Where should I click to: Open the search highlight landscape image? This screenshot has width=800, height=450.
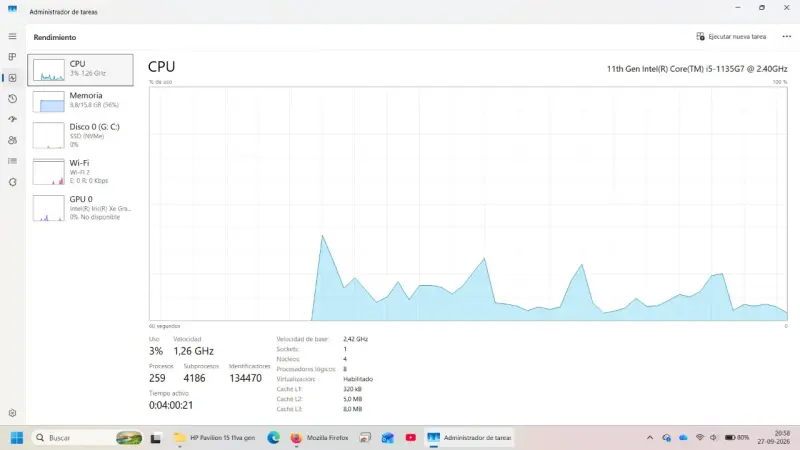coord(129,438)
